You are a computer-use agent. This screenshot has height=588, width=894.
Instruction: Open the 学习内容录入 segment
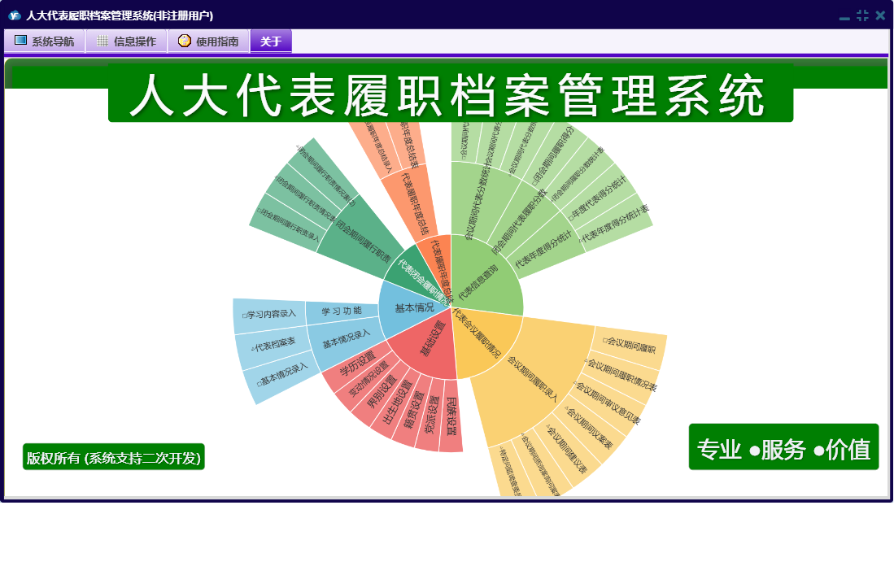coord(269,315)
